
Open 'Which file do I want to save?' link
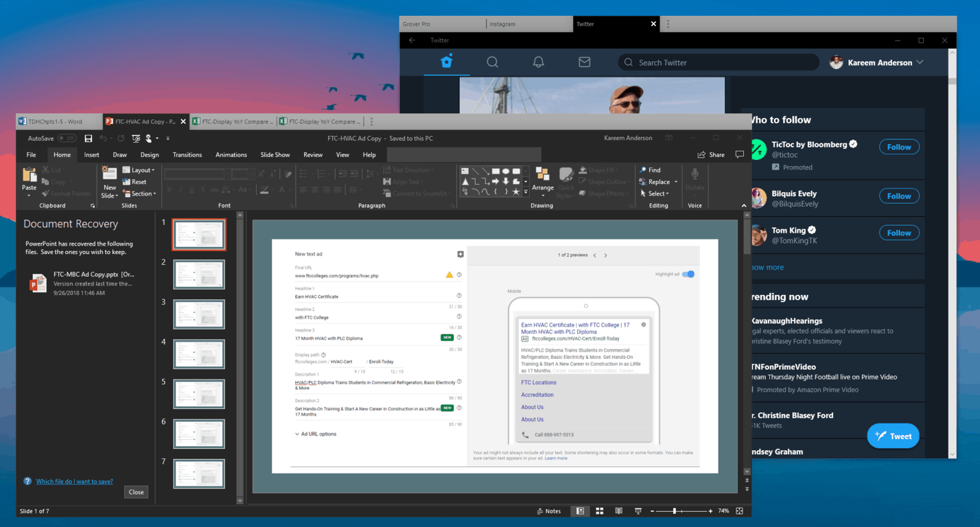74,482
